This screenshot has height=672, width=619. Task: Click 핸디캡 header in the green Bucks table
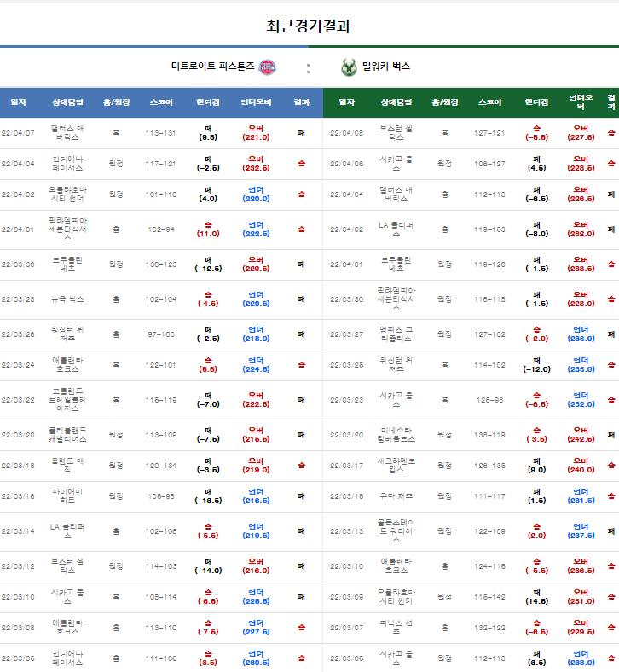click(536, 102)
